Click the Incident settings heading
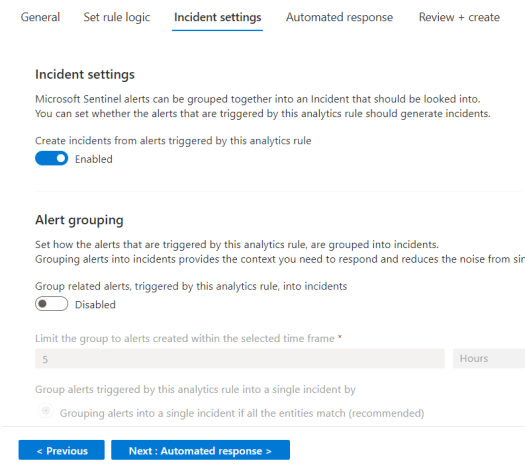 (85, 75)
